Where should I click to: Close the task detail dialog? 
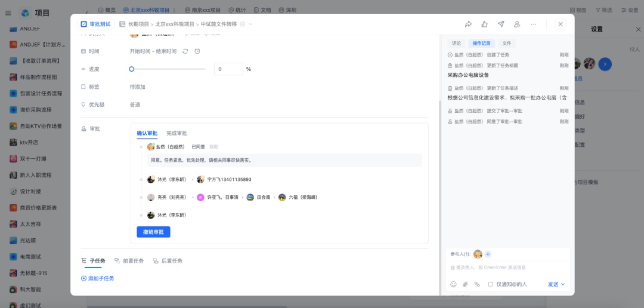click(561, 24)
